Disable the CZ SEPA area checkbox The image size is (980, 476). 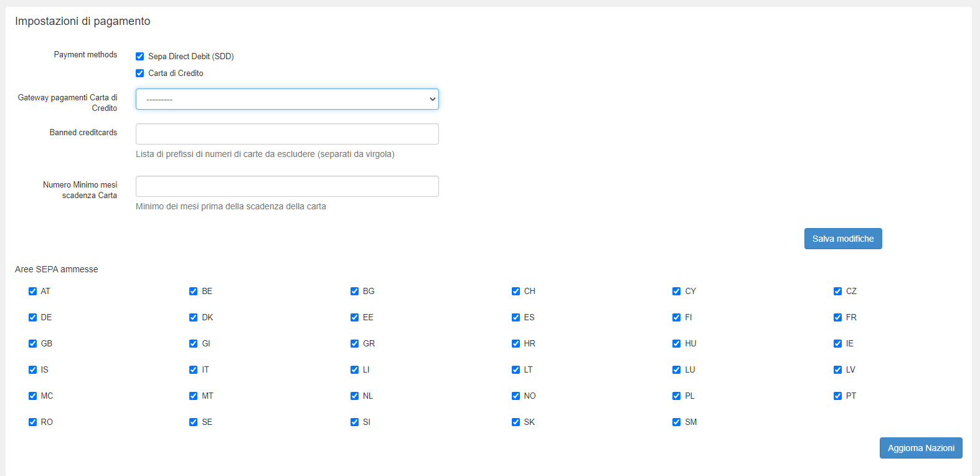pos(837,292)
